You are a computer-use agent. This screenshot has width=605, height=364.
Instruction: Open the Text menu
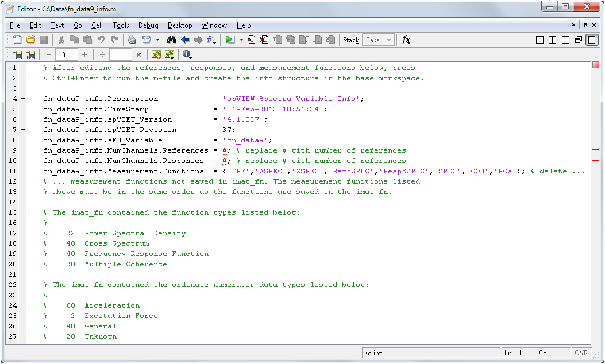click(x=57, y=25)
